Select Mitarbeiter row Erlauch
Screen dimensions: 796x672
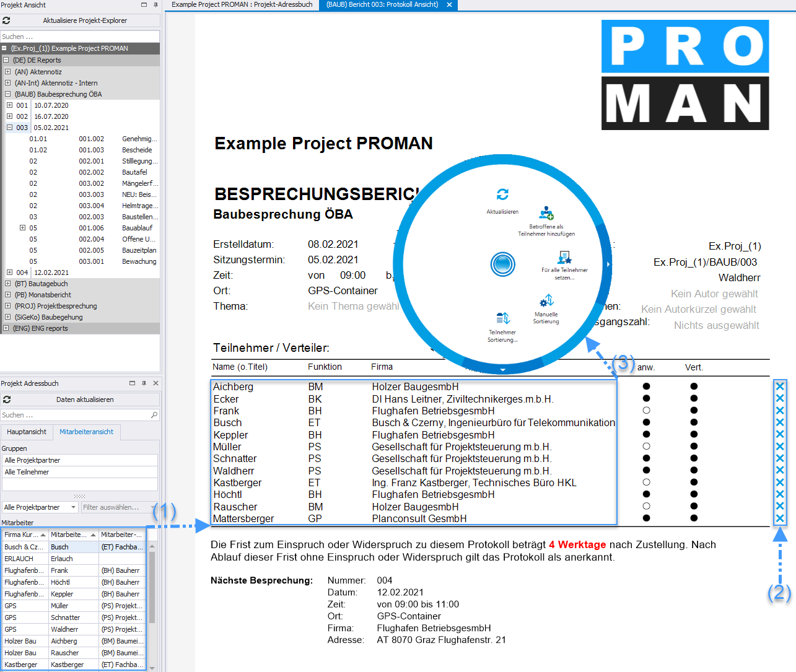74,559
